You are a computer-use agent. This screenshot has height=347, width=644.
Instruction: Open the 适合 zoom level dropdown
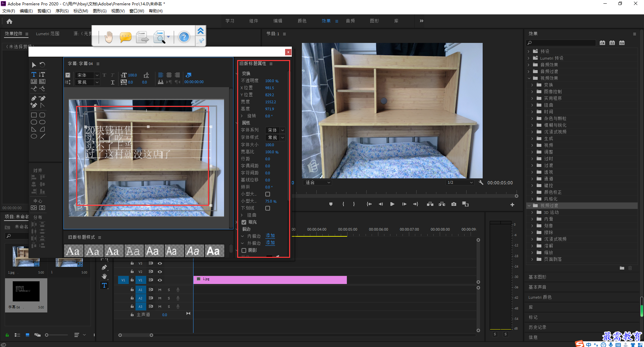coord(317,182)
